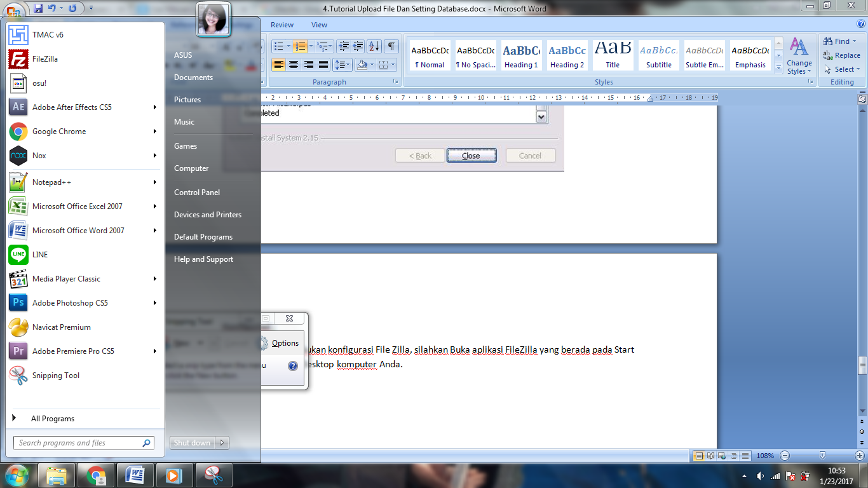This screenshot has width=868, height=488.
Task: Open Notepad++ from the Start menu
Action: click(84, 182)
